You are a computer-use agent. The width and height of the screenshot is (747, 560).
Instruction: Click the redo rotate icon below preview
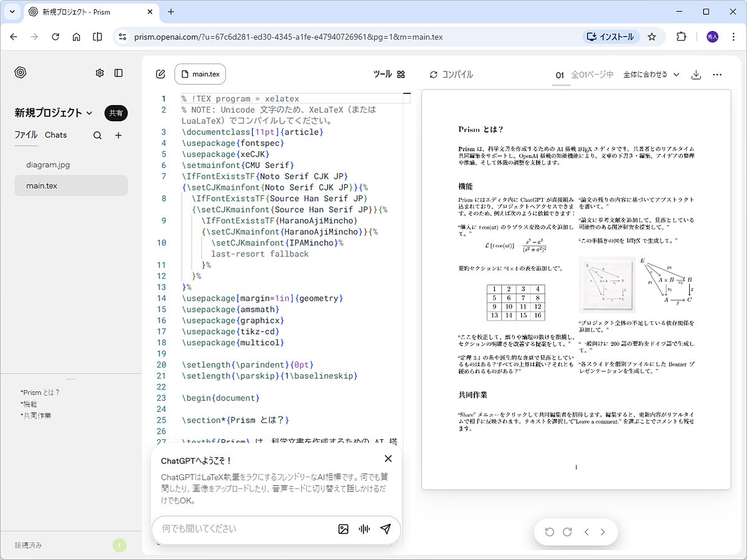(x=567, y=532)
